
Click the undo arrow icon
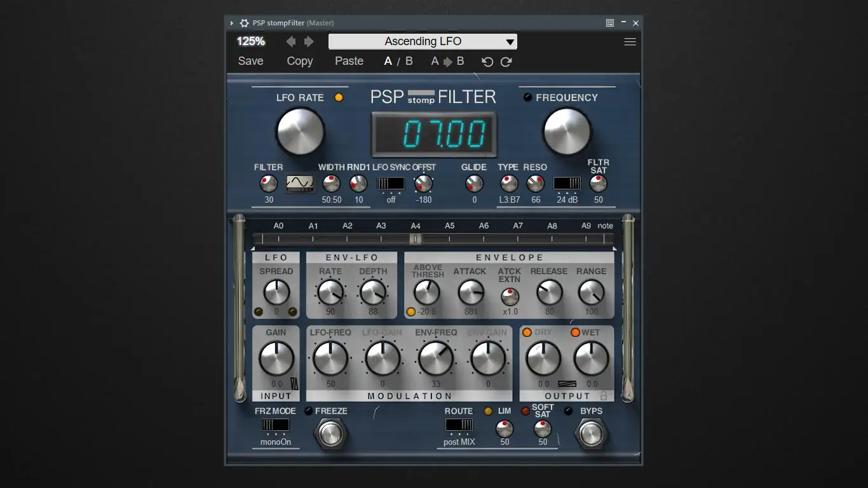[487, 62]
